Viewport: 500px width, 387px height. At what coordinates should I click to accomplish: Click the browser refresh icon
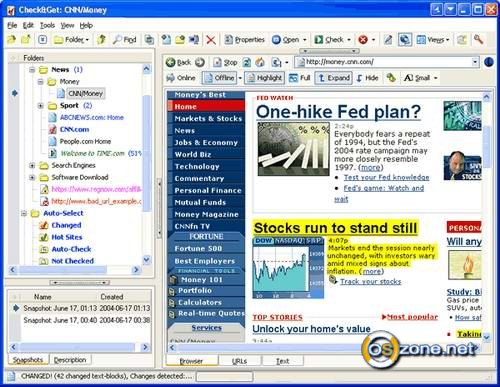pos(247,62)
